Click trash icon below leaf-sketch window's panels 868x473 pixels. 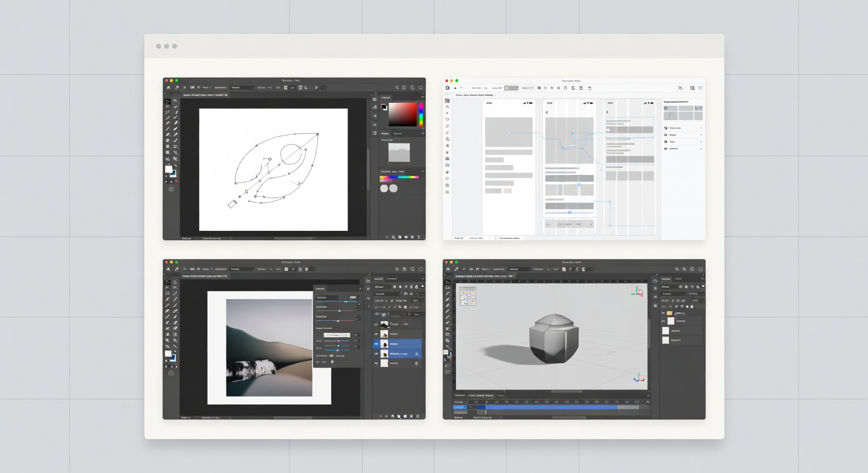click(419, 236)
